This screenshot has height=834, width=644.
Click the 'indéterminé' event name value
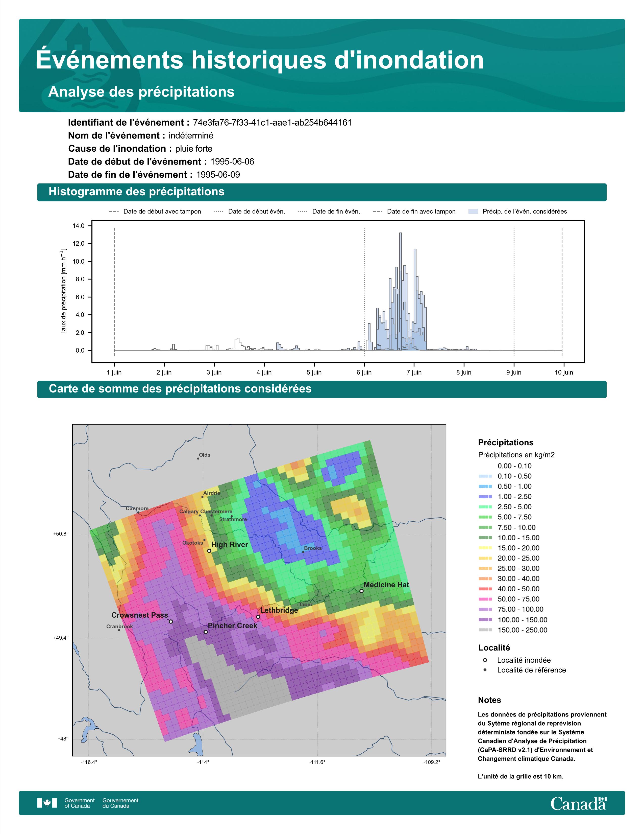(x=191, y=135)
